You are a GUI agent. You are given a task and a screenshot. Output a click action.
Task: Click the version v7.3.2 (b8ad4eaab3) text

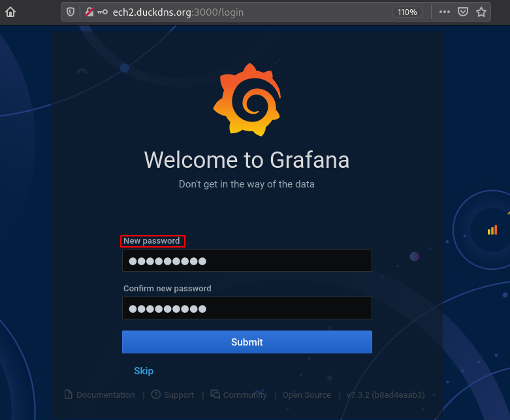pos(385,395)
